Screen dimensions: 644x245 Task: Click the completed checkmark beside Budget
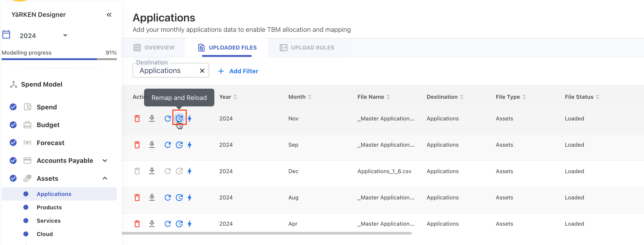pyautogui.click(x=13, y=125)
